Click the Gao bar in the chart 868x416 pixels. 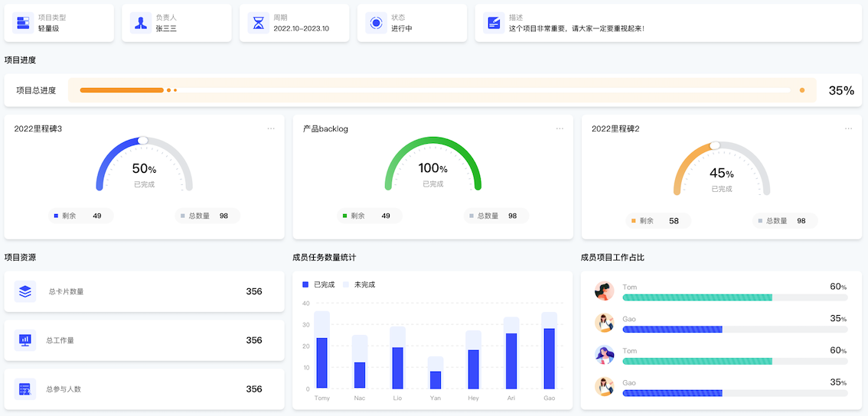point(549,358)
